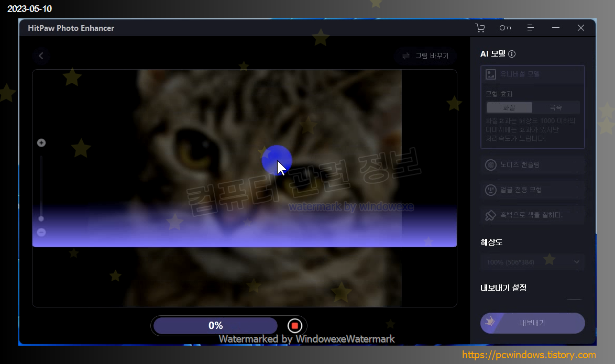
Task: Stop processing with the red stop button
Action: [x=294, y=326]
